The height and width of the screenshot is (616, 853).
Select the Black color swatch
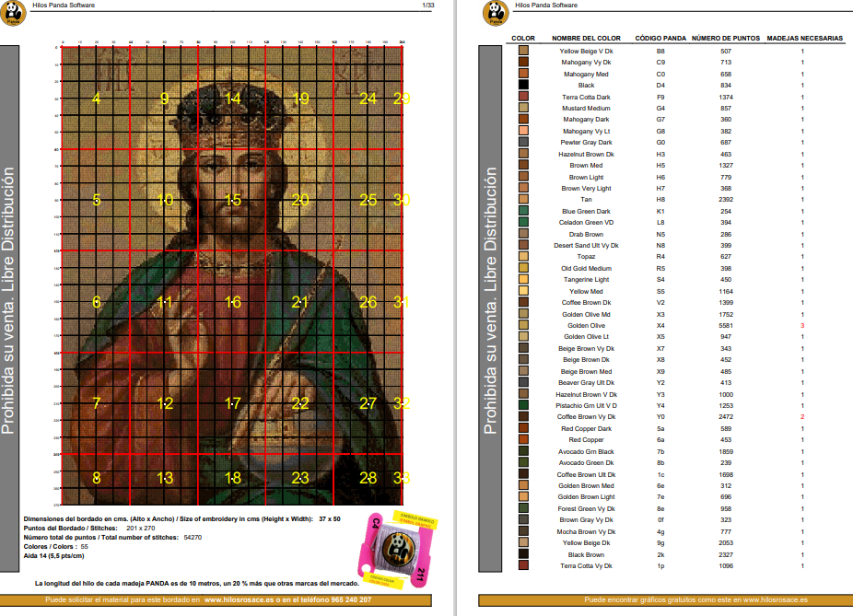point(524,85)
